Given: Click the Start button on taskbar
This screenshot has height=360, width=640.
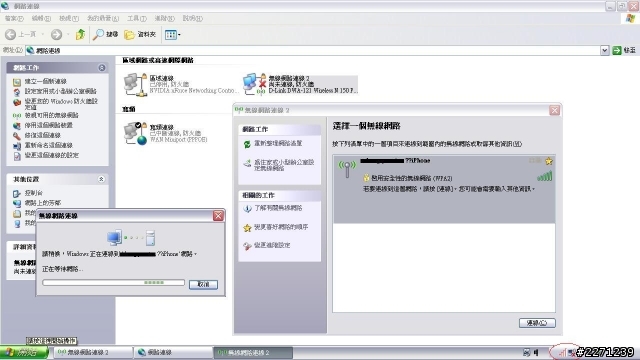Looking at the screenshot, I should (24, 352).
